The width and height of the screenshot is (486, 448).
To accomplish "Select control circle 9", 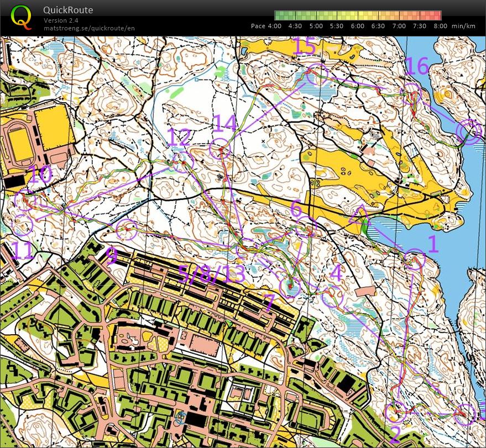I will point(127,229).
